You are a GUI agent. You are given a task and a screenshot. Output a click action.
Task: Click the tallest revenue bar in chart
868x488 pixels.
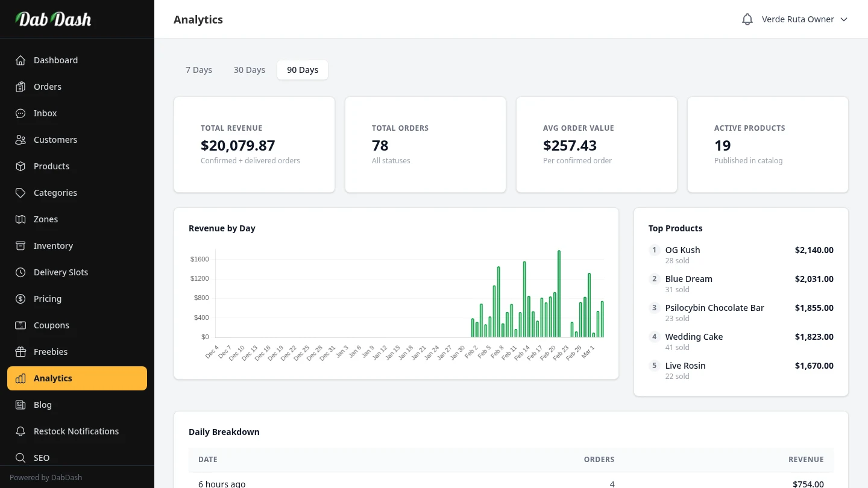559,294
